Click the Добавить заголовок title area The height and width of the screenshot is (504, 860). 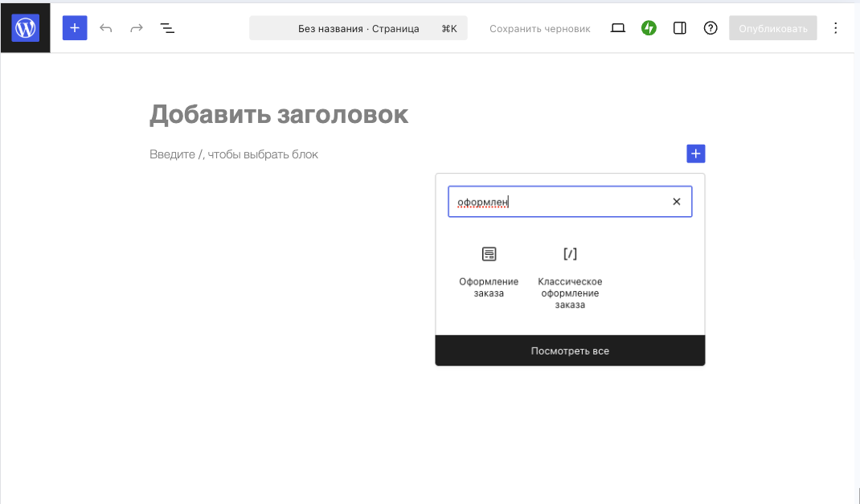point(279,113)
